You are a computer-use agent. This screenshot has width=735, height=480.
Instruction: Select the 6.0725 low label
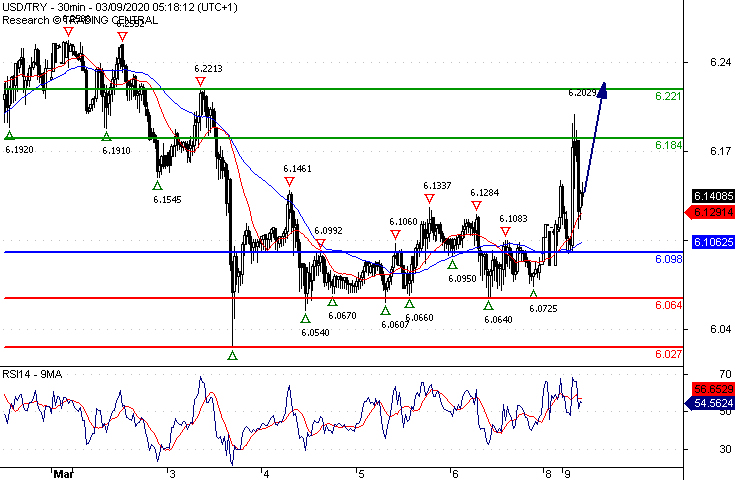(x=543, y=308)
